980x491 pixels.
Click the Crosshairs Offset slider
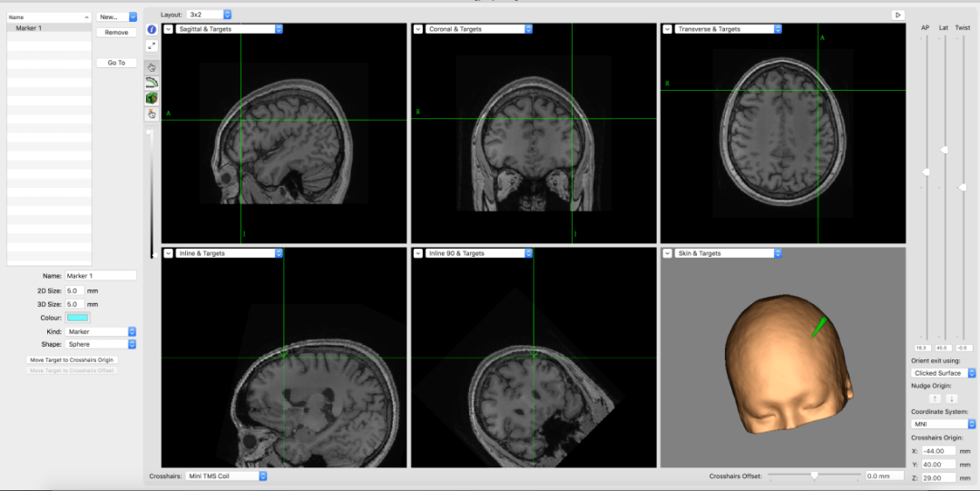[x=814, y=476]
